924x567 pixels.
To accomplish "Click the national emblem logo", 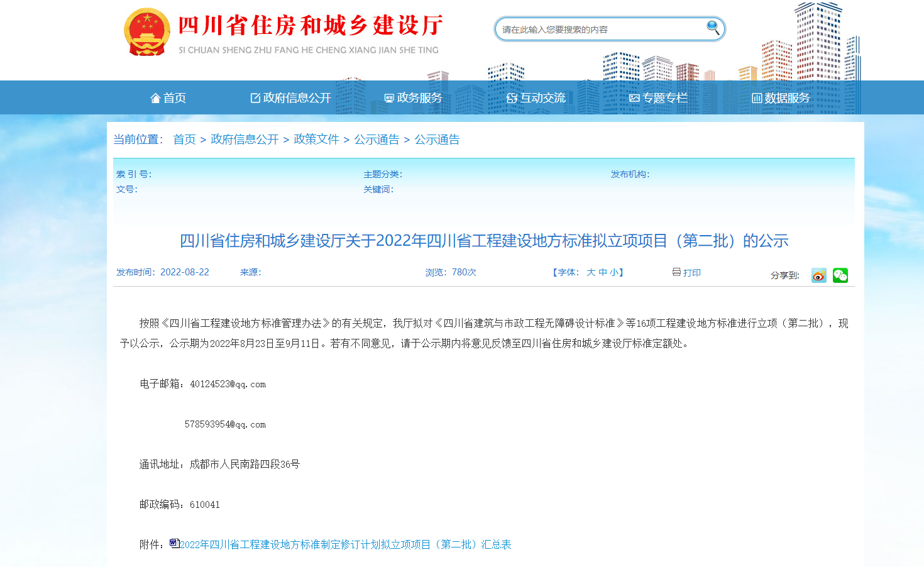I will (147, 33).
